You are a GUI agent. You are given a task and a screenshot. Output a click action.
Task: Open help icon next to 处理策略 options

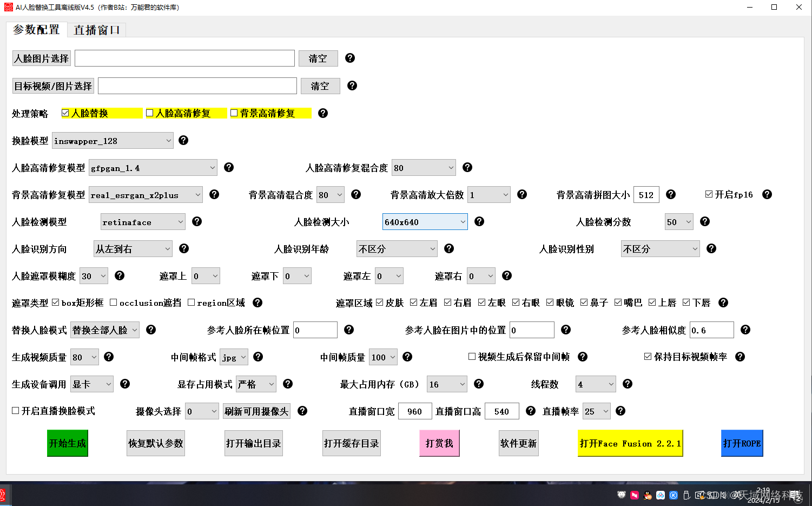[x=323, y=113]
